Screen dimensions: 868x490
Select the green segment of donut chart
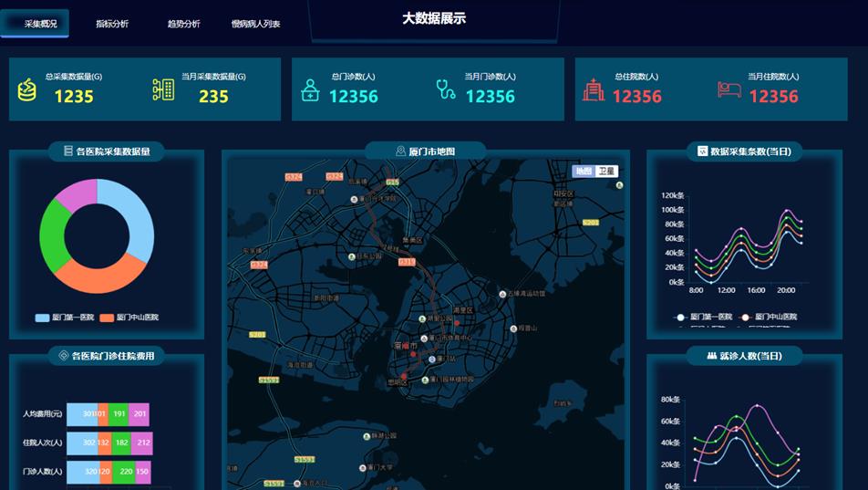(53, 235)
